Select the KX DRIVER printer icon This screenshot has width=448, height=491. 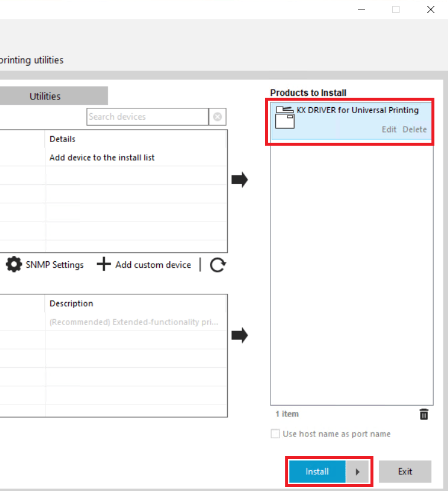[x=285, y=117]
